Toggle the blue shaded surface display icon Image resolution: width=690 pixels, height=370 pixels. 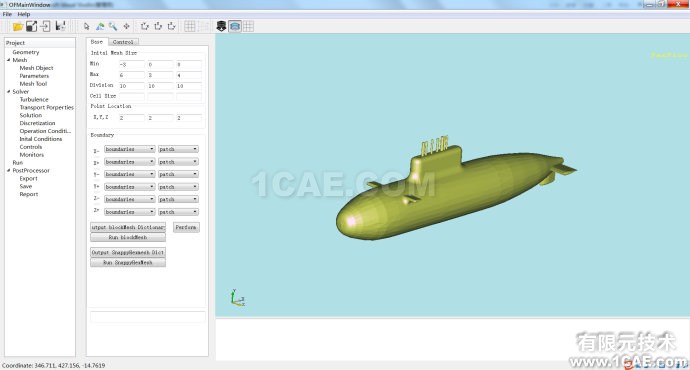235,26
